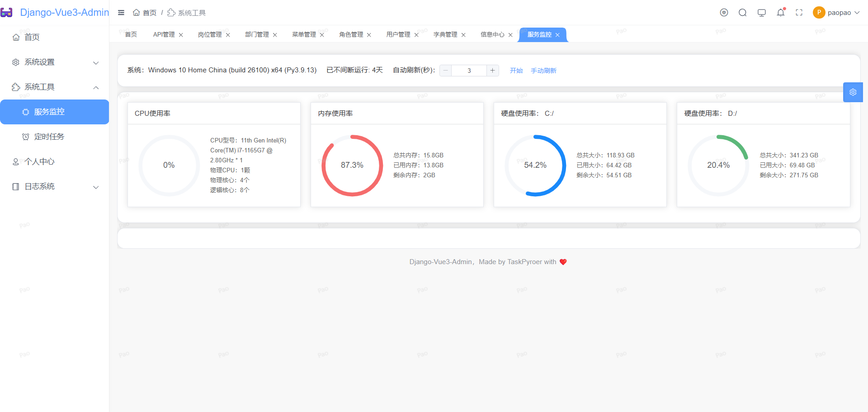This screenshot has width=868, height=412.
Task: Toggle fullscreen mode icon
Action: click(799, 13)
